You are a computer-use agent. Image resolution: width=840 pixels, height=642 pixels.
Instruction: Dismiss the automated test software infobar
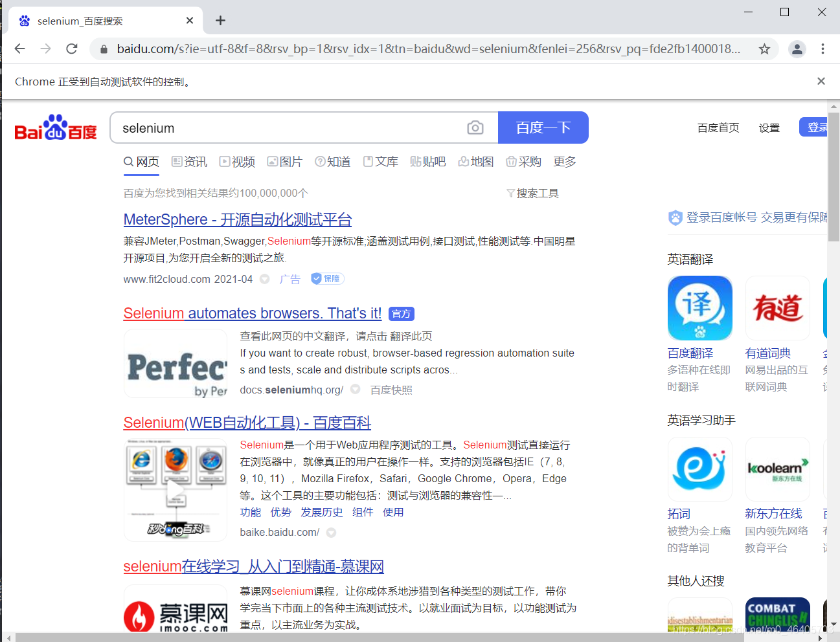click(x=821, y=81)
